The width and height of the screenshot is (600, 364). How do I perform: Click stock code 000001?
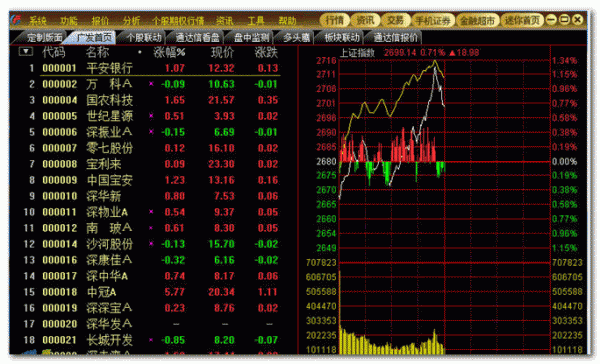[59, 68]
